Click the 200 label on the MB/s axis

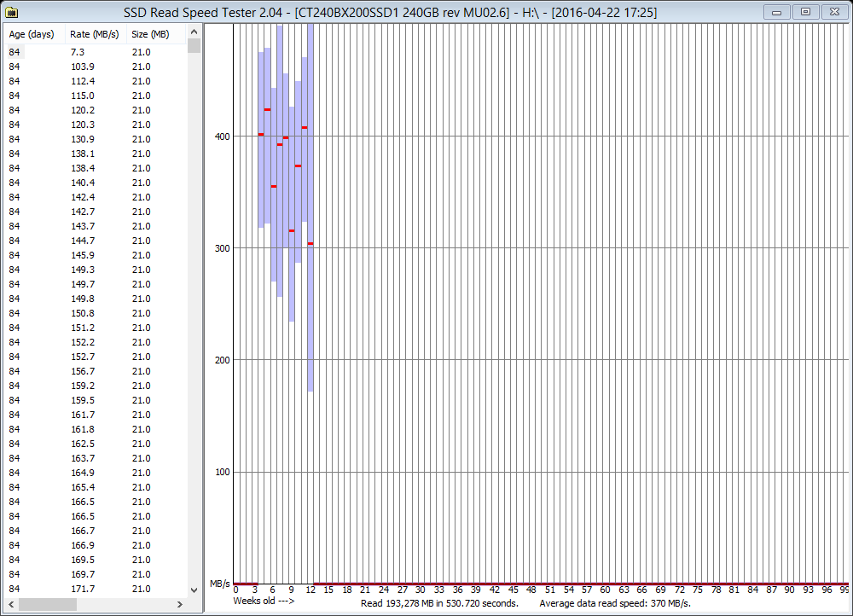click(223, 360)
